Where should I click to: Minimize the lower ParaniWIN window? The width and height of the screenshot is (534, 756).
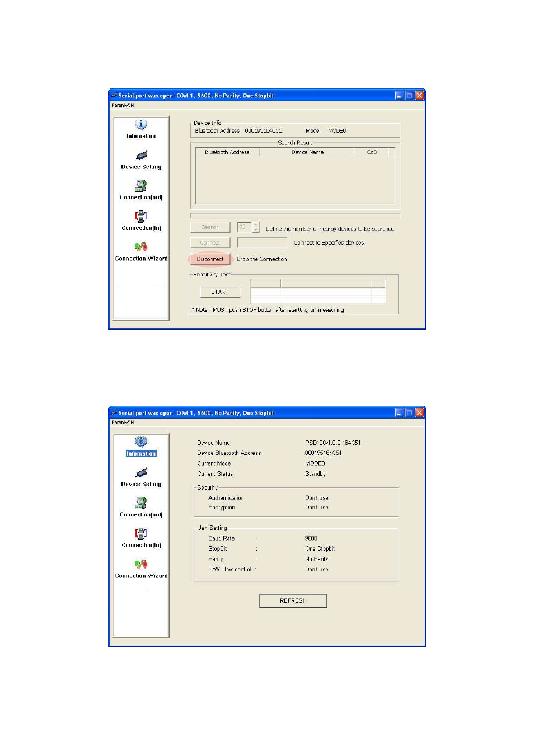point(400,413)
